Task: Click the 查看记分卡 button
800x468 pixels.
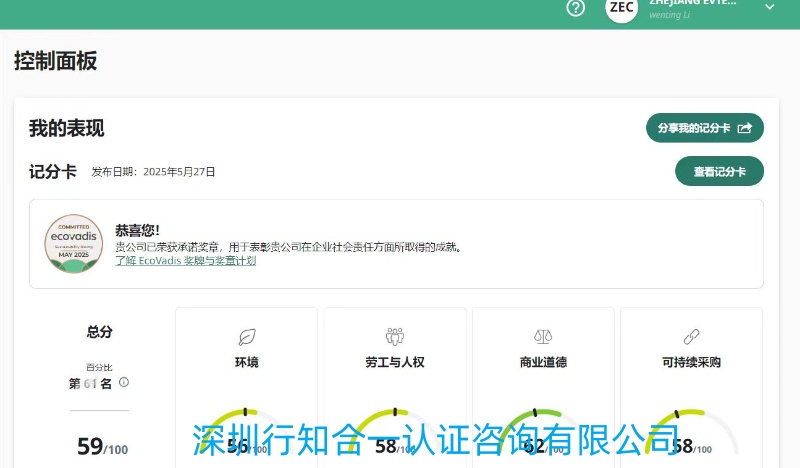Action: click(x=719, y=171)
